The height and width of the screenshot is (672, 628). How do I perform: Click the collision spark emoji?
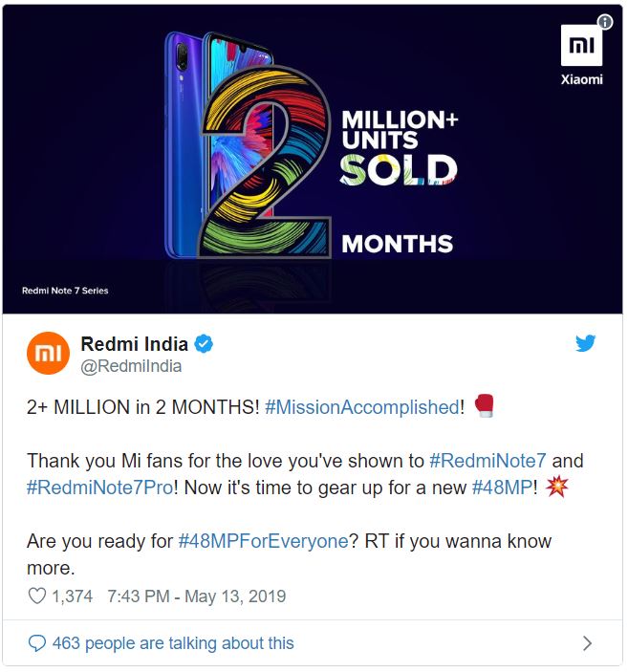point(557,487)
